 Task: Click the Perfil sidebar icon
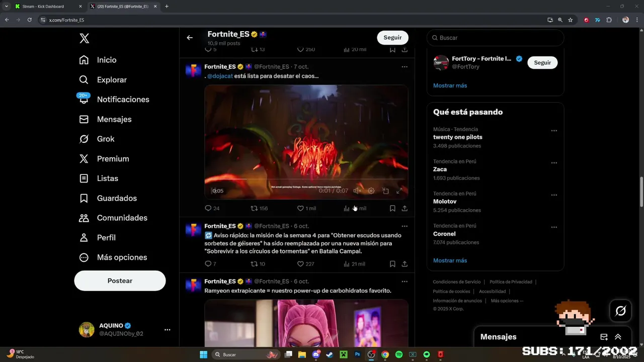[x=84, y=237]
